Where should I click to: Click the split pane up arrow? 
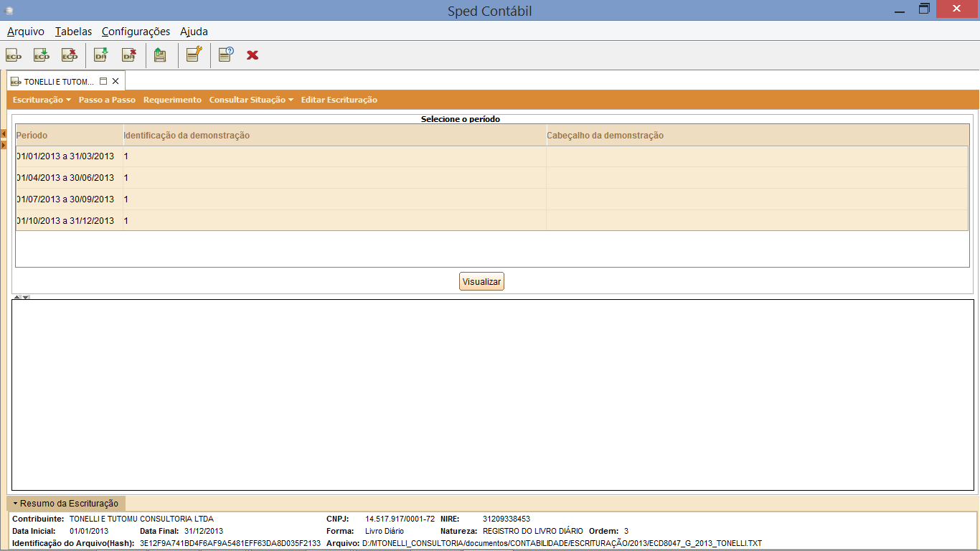pos(17,297)
